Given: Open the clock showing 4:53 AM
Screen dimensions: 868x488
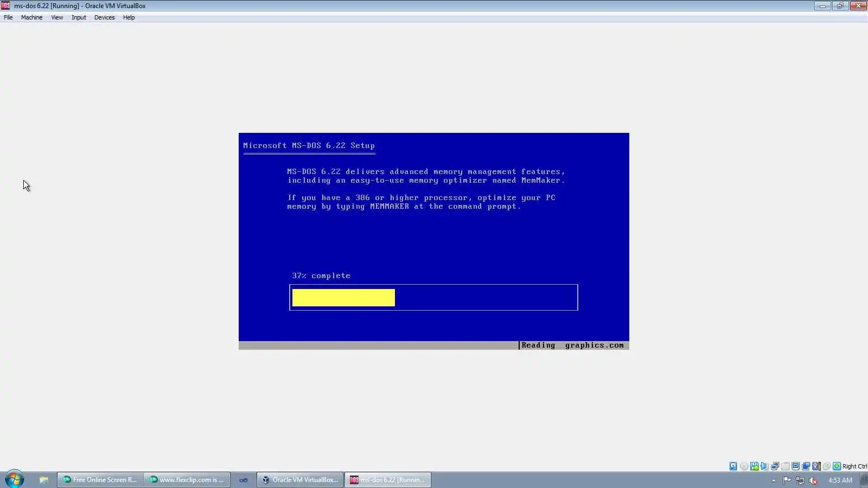Looking at the screenshot, I should point(840,480).
